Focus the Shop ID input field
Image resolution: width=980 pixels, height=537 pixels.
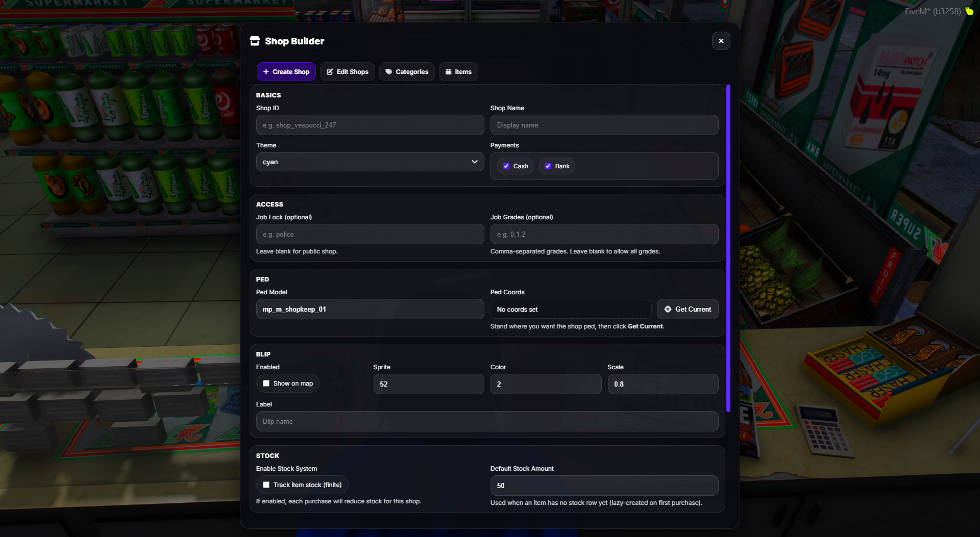click(x=370, y=125)
